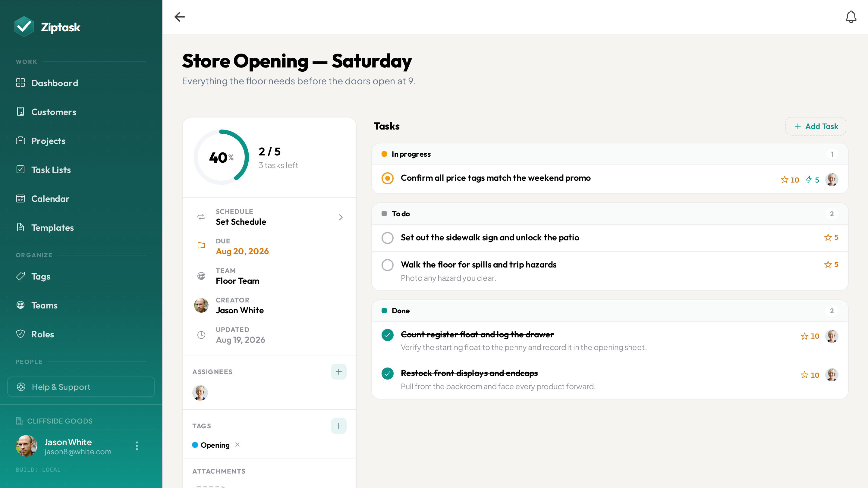Image resolution: width=868 pixels, height=488 pixels.
Task: Open Help & Support
Action: (81, 386)
